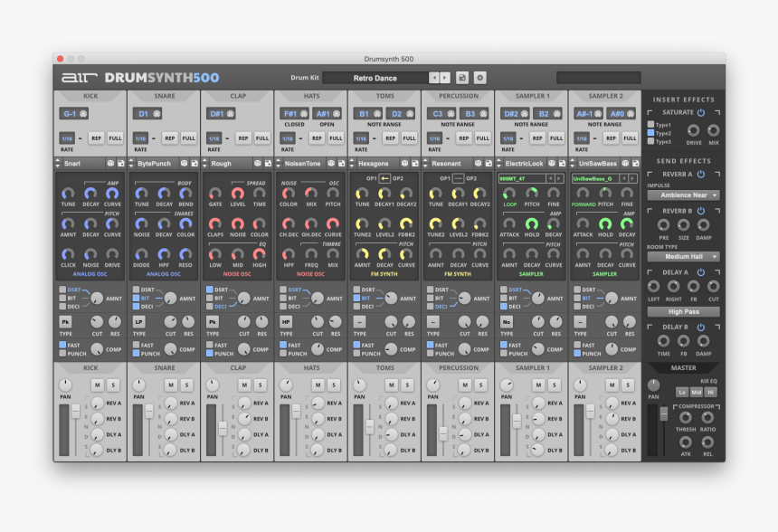The image size is (778, 532).
Task: Select Saturate Type1 checkbox
Action: 650,124
